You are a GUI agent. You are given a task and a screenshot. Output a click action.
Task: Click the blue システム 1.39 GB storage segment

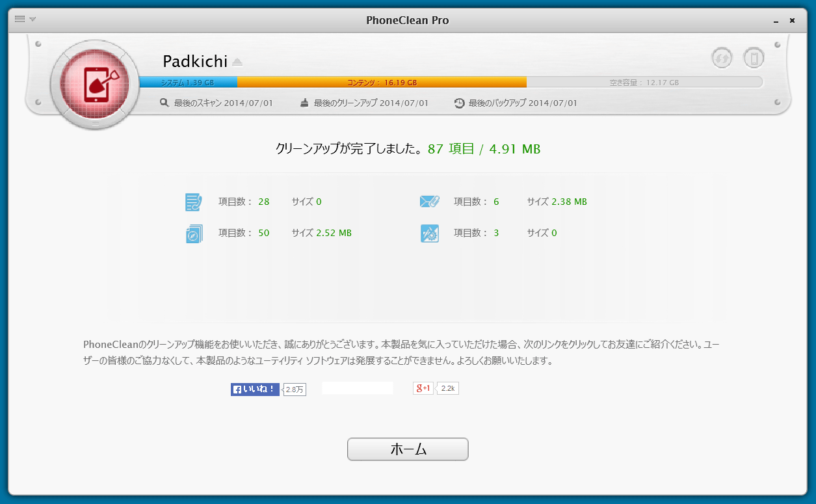click(189, 83)
